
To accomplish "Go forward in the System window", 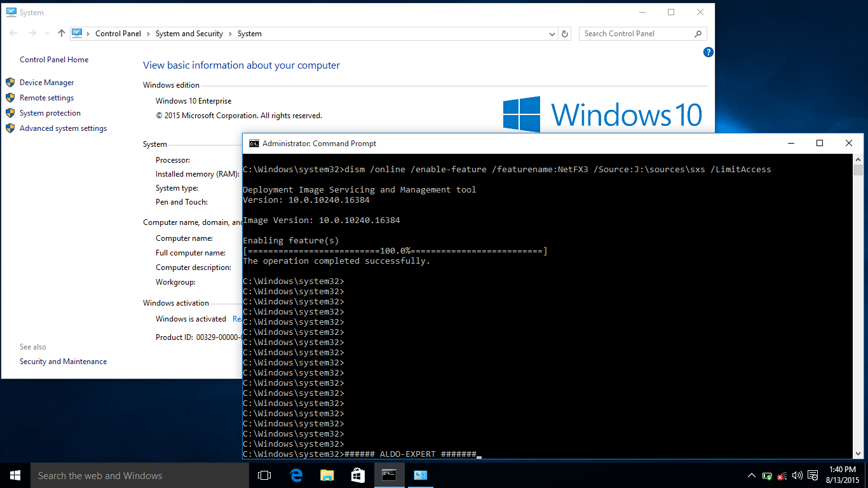I will (x=32, y=34).
